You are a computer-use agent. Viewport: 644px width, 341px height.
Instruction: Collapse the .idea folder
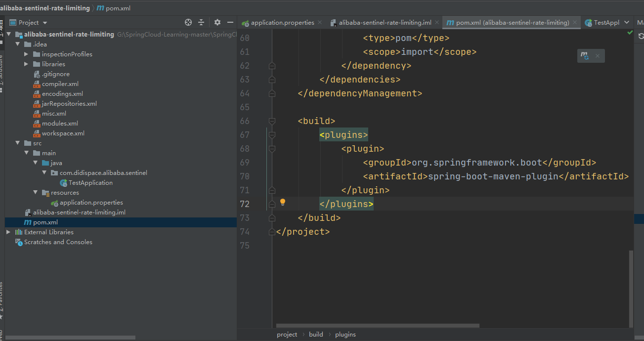click(x=17, y=44)
